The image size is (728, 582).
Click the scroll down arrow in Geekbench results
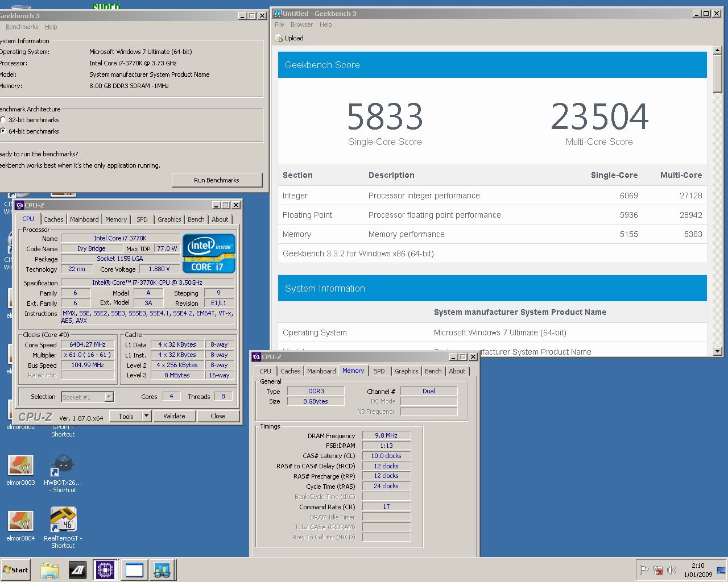coord(718,352)
